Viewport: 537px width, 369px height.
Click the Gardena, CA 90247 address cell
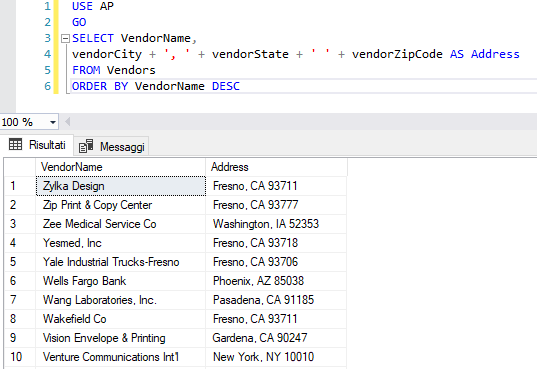[276, 338]
